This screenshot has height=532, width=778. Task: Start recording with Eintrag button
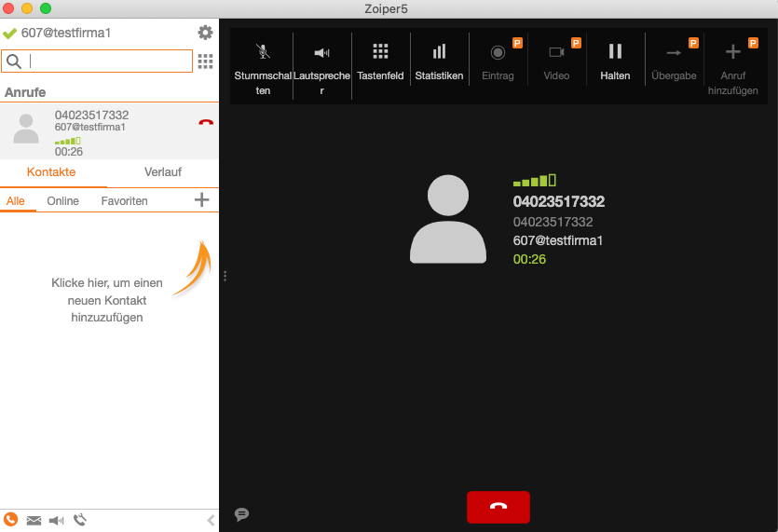498,61
